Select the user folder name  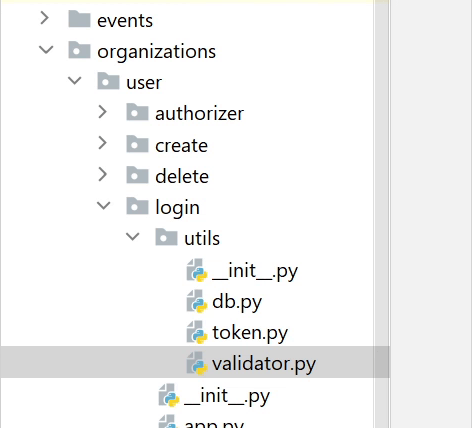coord(144,83)
